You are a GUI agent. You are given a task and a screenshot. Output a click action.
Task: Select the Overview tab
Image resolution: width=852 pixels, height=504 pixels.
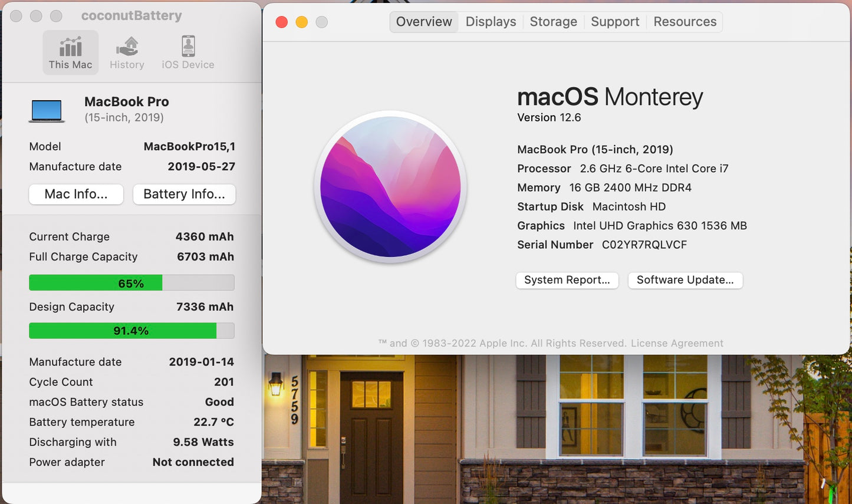(424, 22)
